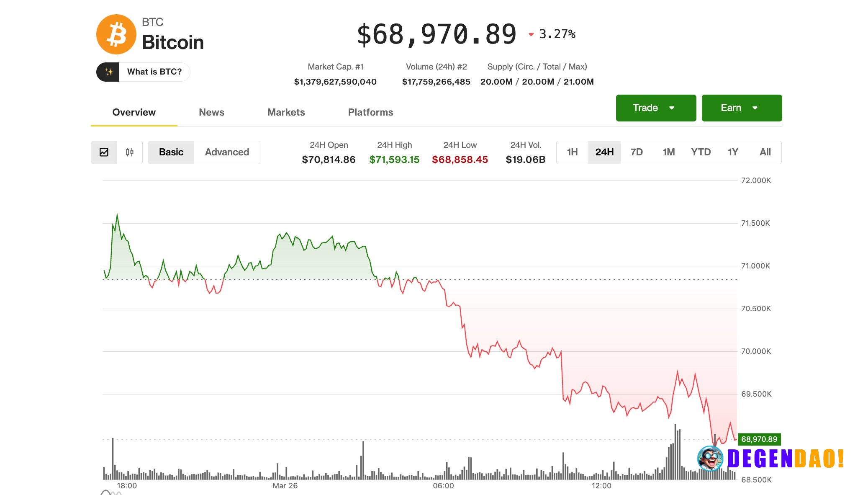868x495 pixels.
Task: Switch to the News tab
Action: [211, 112]
